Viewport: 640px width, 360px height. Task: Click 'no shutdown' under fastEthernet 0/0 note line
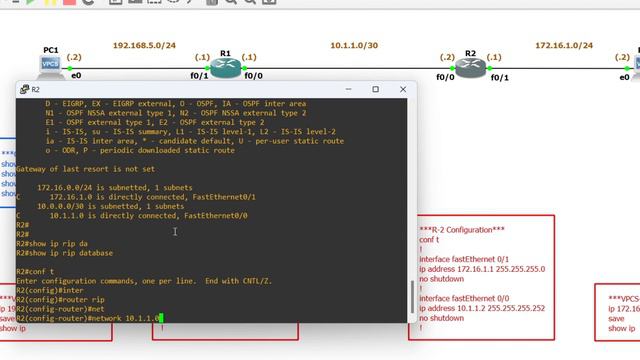pos(442,318)
